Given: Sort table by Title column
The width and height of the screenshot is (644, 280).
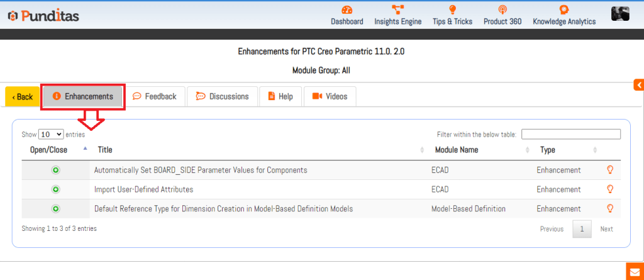Looking at the screenshot, I should click(x=105, y=150).
